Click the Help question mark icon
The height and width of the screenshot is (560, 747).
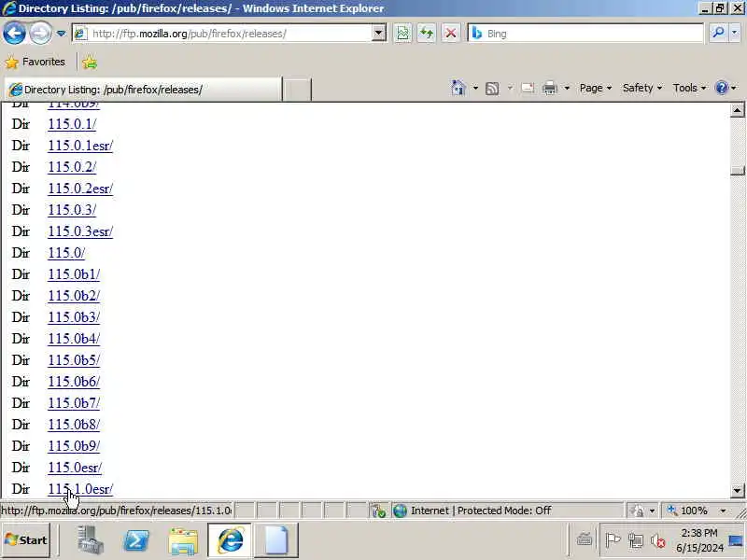(722, 88)
